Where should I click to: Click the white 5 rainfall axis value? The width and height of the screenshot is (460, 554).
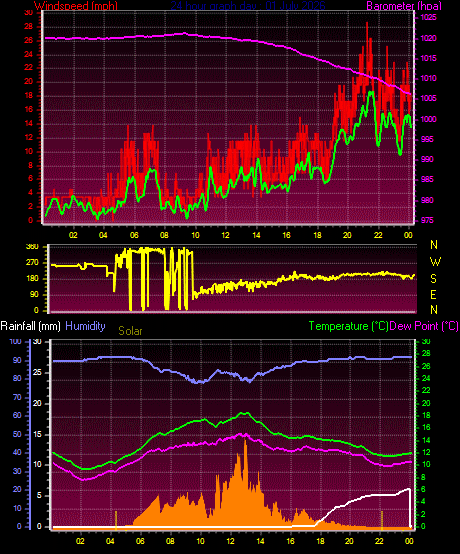(39, 496)
